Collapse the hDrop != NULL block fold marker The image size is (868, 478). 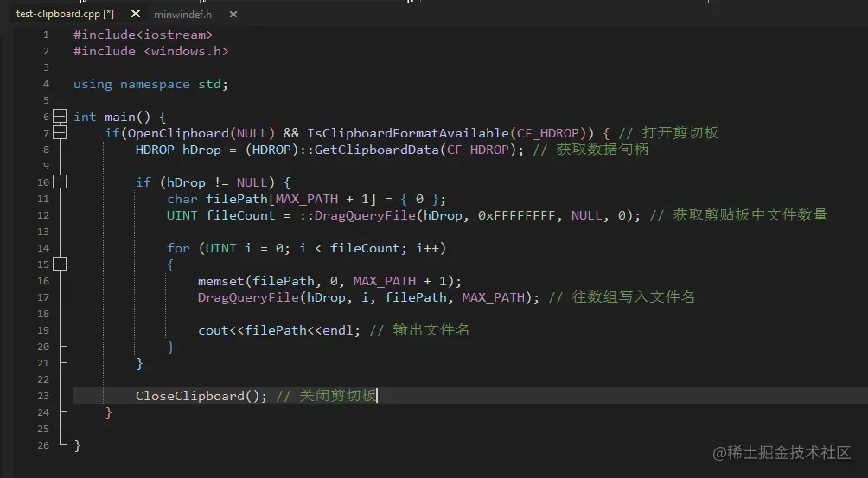coord(60,182)
